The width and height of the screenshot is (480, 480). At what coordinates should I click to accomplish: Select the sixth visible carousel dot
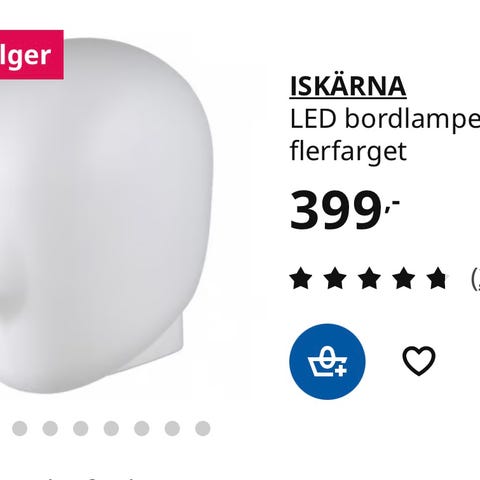click(x=172, y=428)
